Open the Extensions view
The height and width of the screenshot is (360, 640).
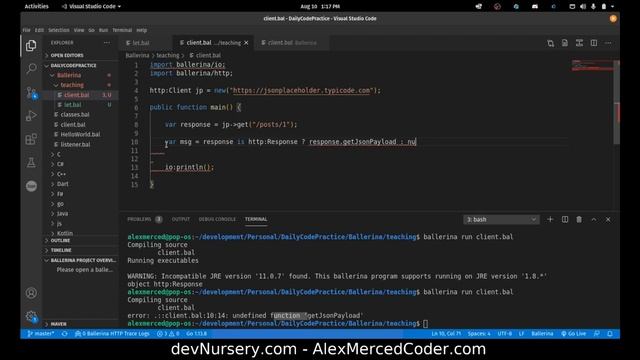[31, 139]
